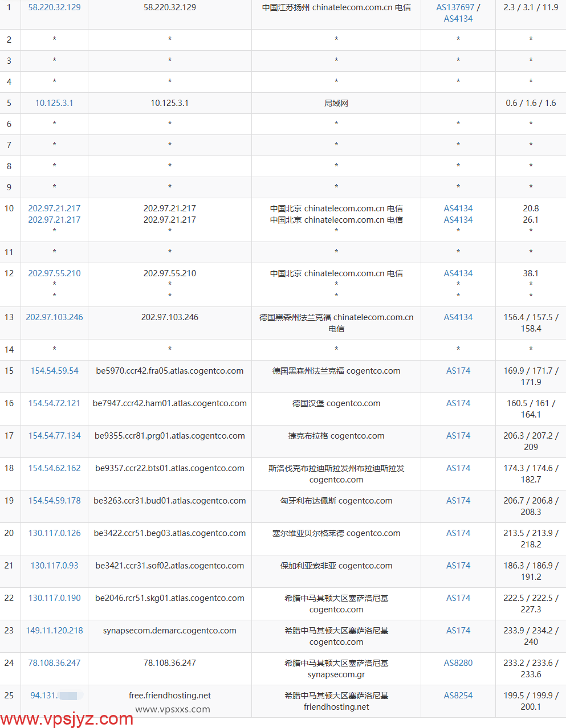The width and height of the screenshot is (566, 728).
Task: Select hostname be9355.ccr81.prg01.atlas.cogentco.com
Action: tap(170, 436)
